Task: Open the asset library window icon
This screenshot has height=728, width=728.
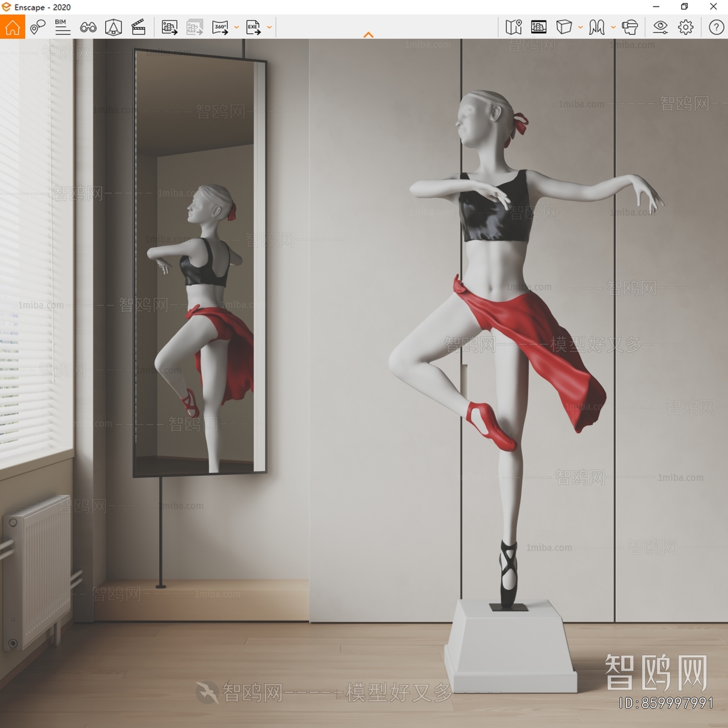Action: click(x=539, y=27)
